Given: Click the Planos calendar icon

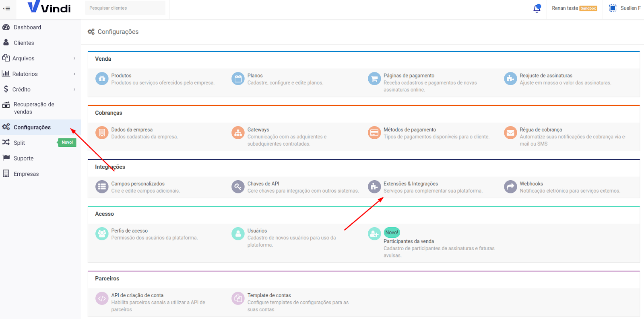Looking at the screenshot, I should [238, 78].
